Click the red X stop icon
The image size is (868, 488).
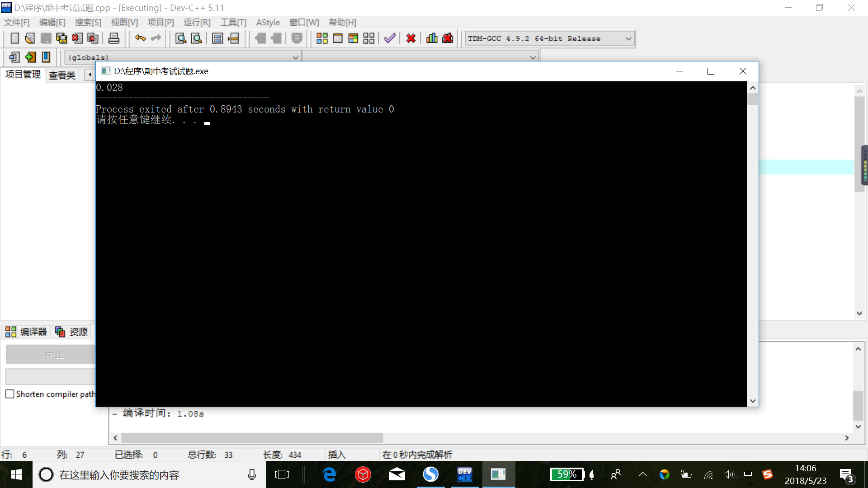pyautogui.click(x=410, y=38)
